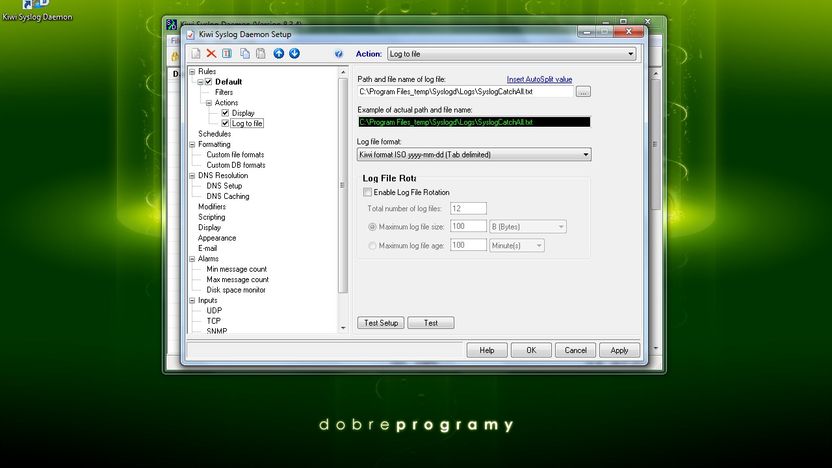The height and width of the screenshot is (468, 832).
Task: Open the blue question-mark help icon
Action: (x=339, y=54)
